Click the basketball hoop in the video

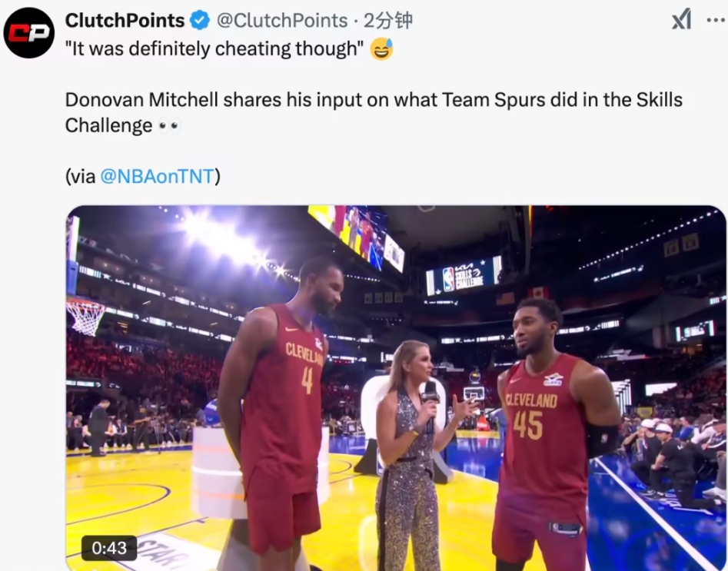point(85,316)
